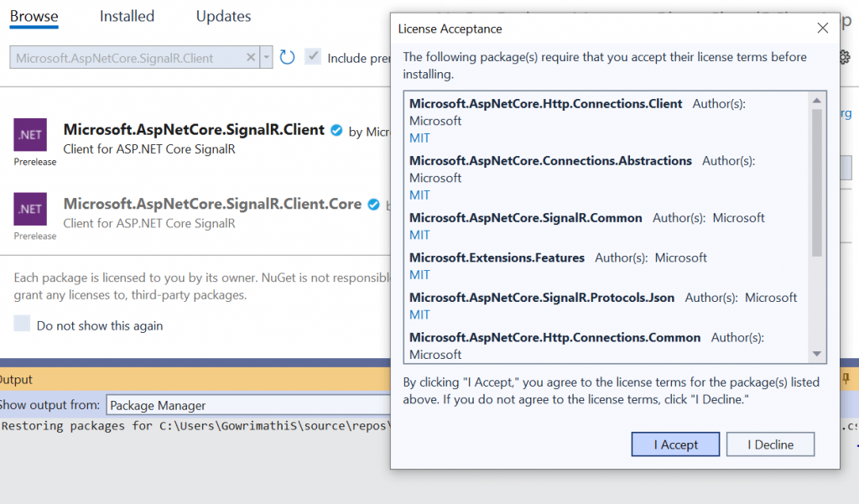
Task: Enable the Include prerelease checkbox
Action: click(313, 56)
